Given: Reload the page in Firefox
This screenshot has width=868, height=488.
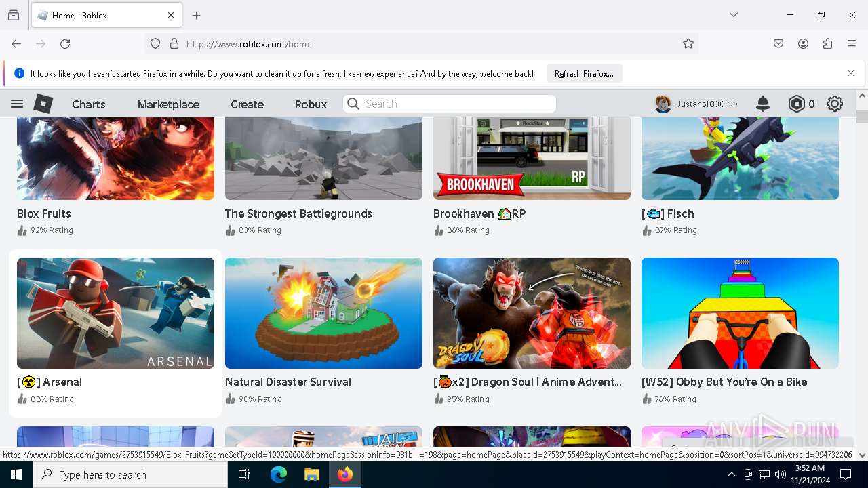Looking at the screenshot, I should coord(65,44).
